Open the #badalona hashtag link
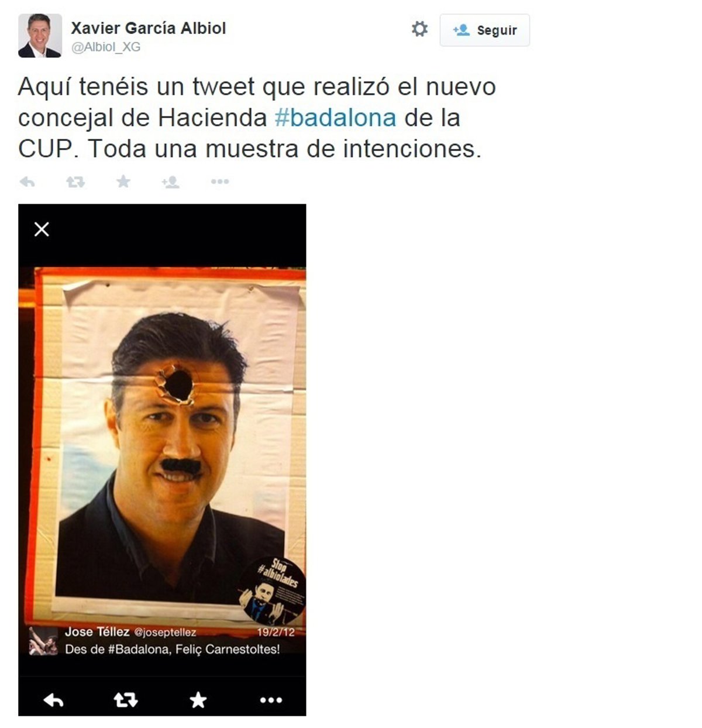The width and height of the screenshot is (702, 728). 335,118
